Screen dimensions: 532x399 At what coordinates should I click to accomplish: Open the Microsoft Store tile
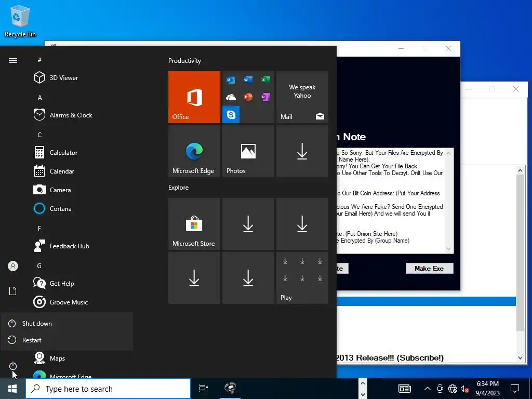pos(194,224)
